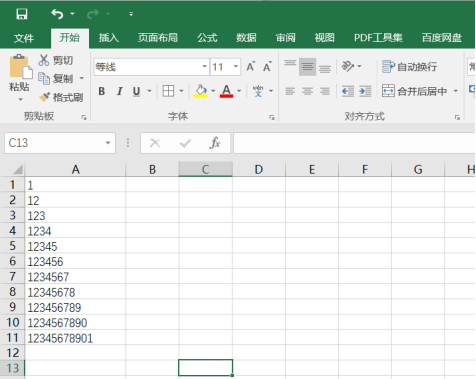
Task: Open Customize Quick Access Toolbar dropdown
Action: (x=131, y=14)
